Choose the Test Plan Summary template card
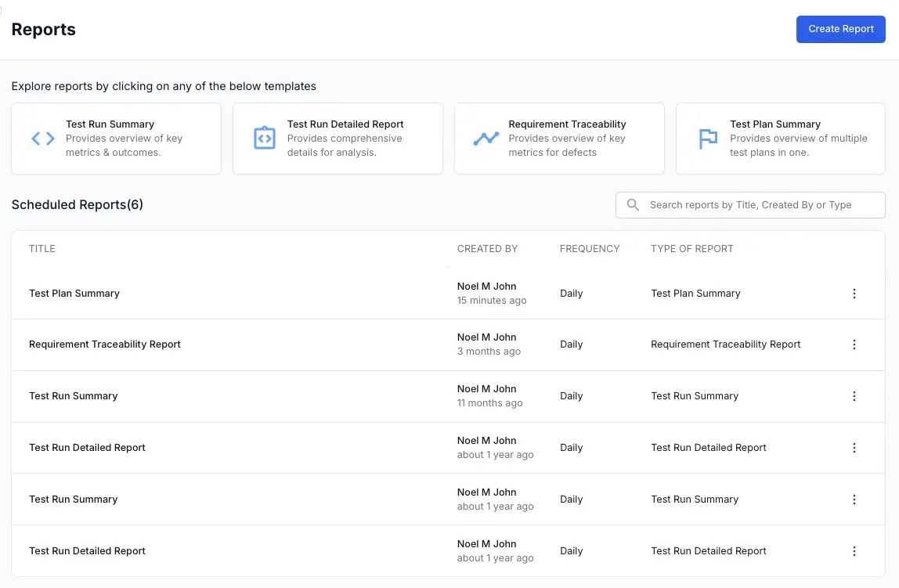Image resolution: width=899 pixels, height=588 pixels. pyautogui.click(x=780, y=139)
